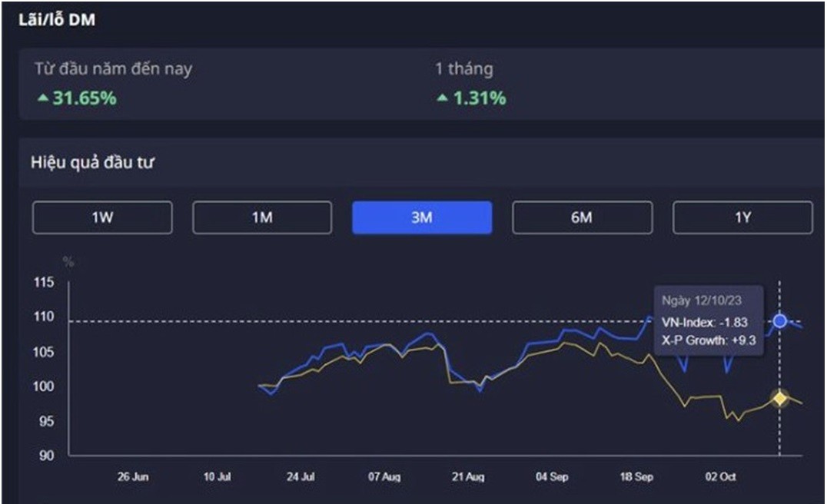Click the 31.65% year-to-date figure
This screenshot has height=504, width=827.
tap(84, 98)
